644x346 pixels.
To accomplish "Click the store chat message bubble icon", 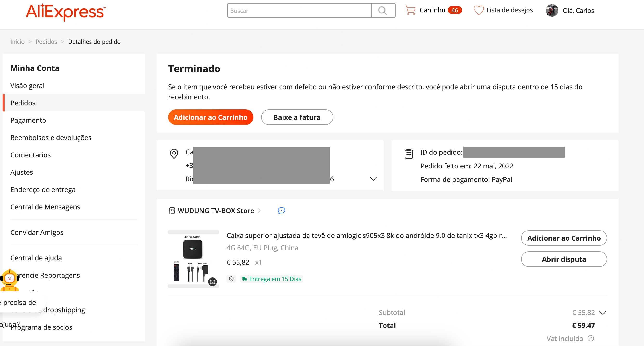I will click(281, 210).
